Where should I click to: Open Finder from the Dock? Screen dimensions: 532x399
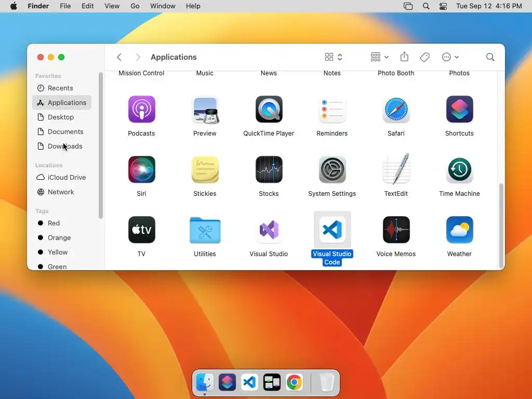205,382
